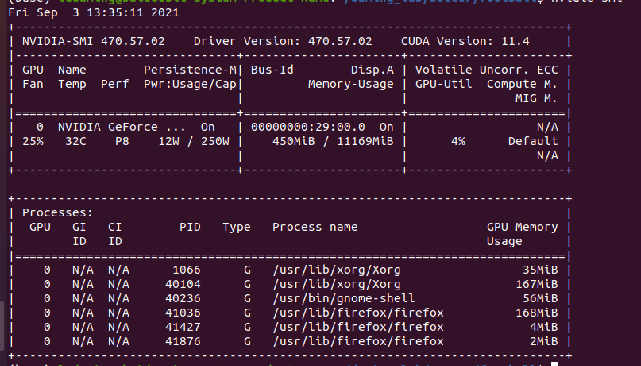Click the 35MiB Xorg memory usage
Screen dimensions: 641x366
(x=540, y=270)
